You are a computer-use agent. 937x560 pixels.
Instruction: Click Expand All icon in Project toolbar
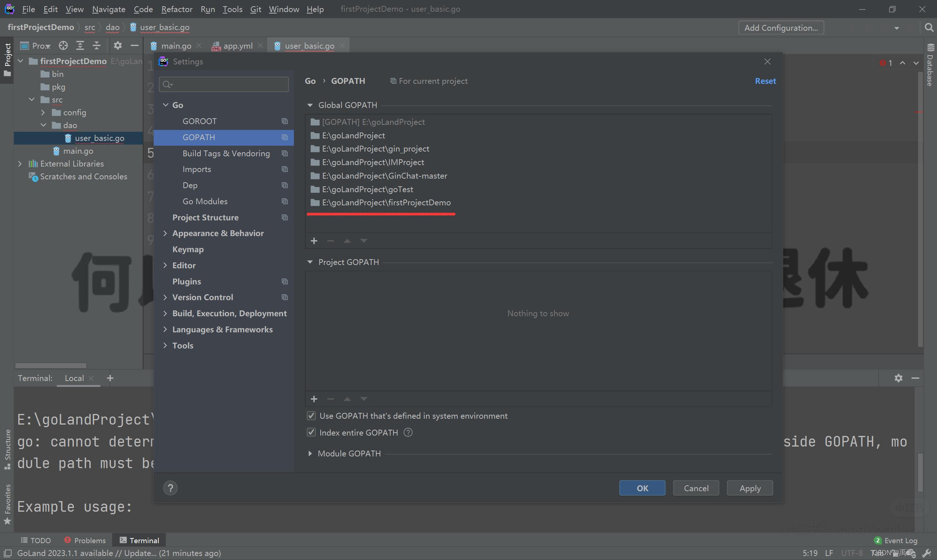80,46
